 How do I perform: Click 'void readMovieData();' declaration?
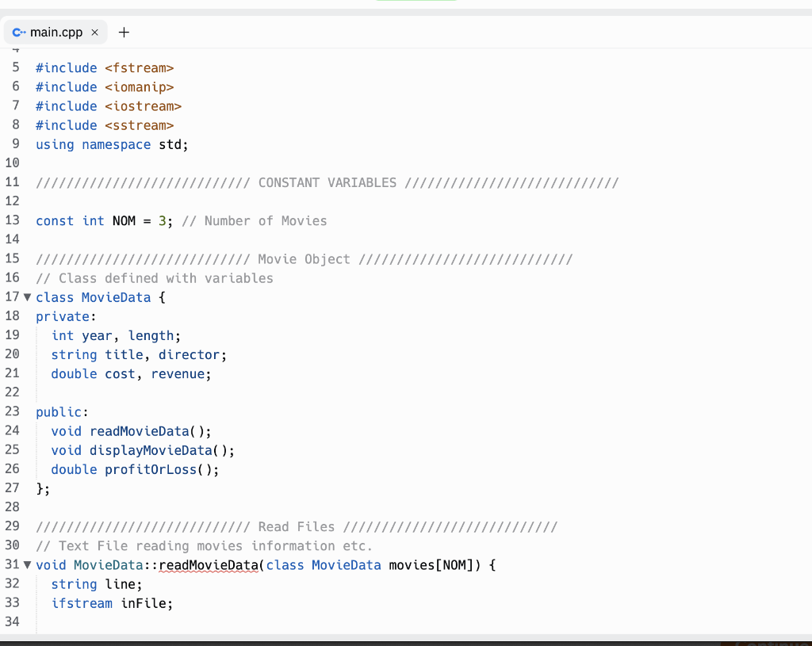(x=131, y=432)
